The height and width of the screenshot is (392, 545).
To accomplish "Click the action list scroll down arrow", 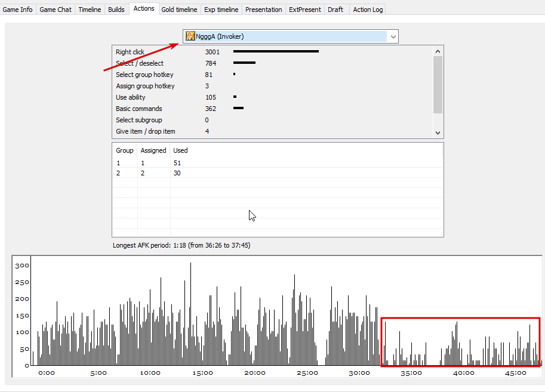I will [438, 132].
